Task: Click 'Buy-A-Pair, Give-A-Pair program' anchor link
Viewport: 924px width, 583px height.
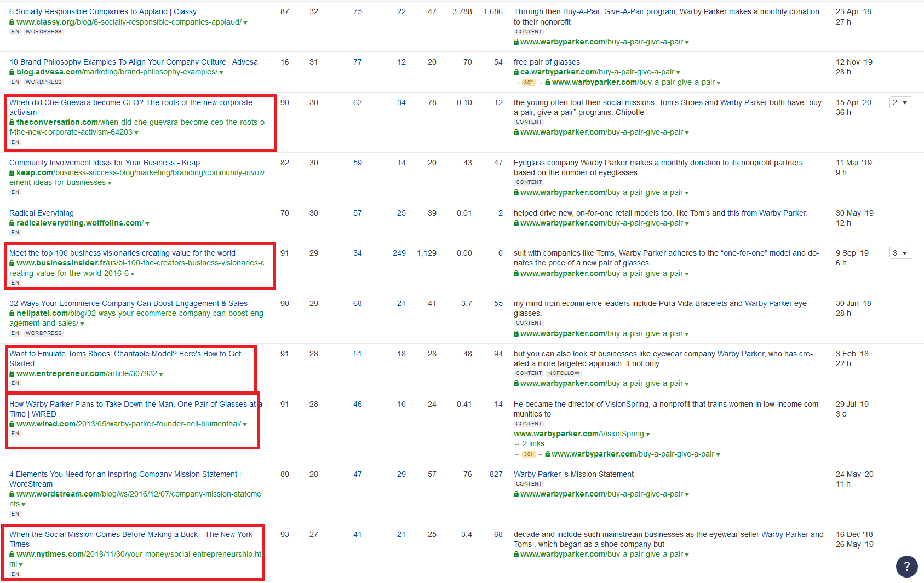Action: 619,11
